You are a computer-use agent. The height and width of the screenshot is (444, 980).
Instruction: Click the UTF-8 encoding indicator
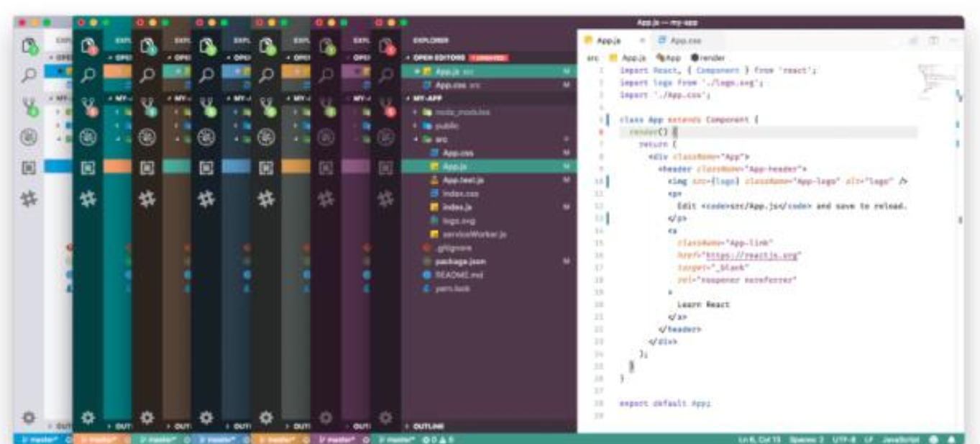(844, 439)
